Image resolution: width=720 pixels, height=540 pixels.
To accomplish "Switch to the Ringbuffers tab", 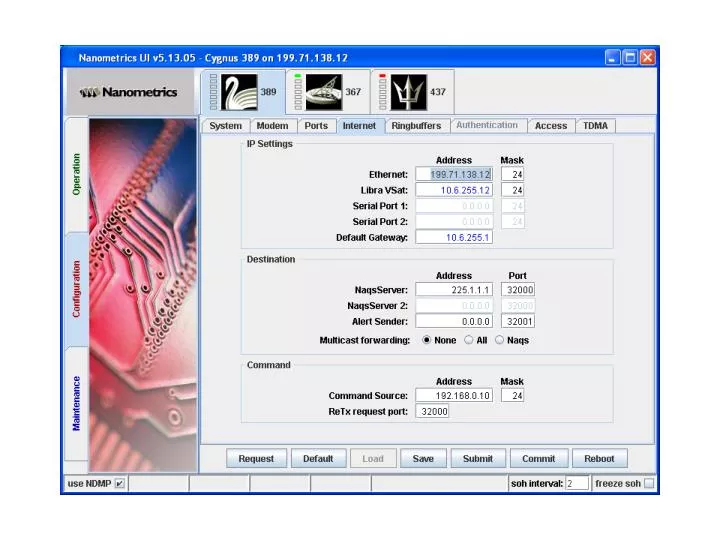I will (416, 126).
